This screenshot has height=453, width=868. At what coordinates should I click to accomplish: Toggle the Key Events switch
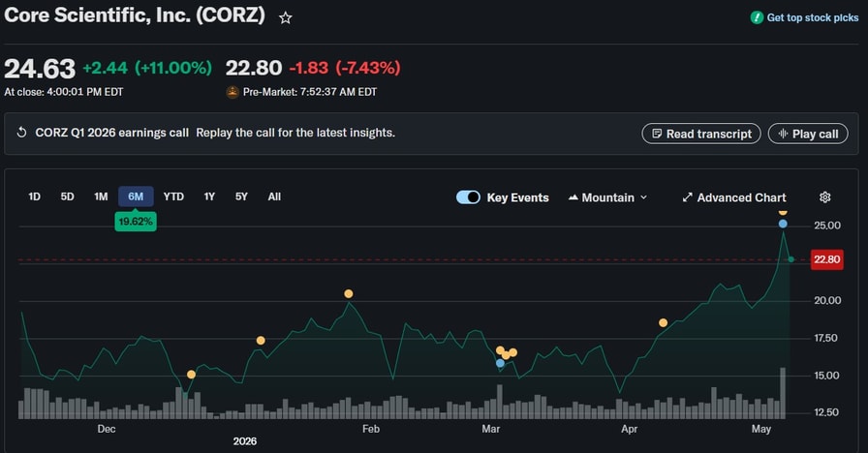(468, 197)
